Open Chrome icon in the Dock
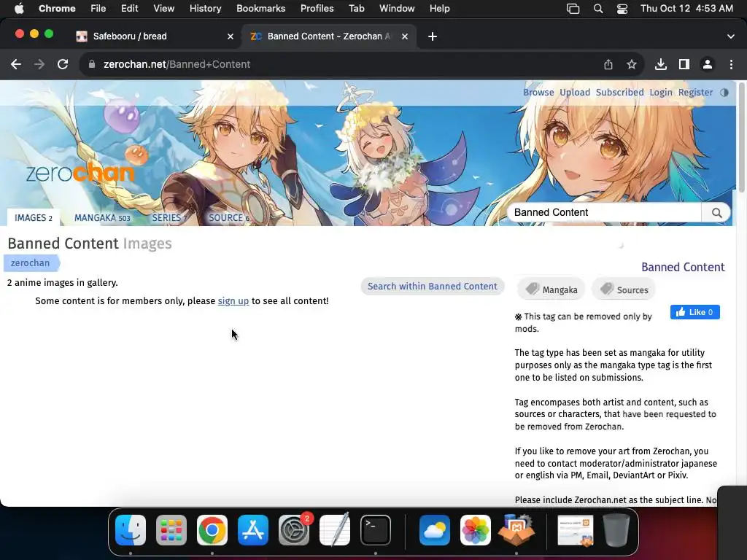This screenshot has height=560, width=747. point(212,530)
